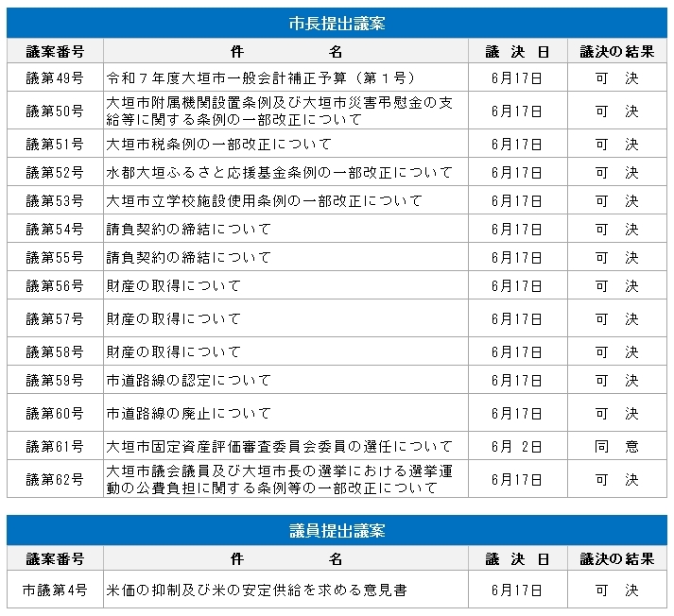
Task: Click 6月17日 in the 議第57号 row
Action: tap(517, 318)
